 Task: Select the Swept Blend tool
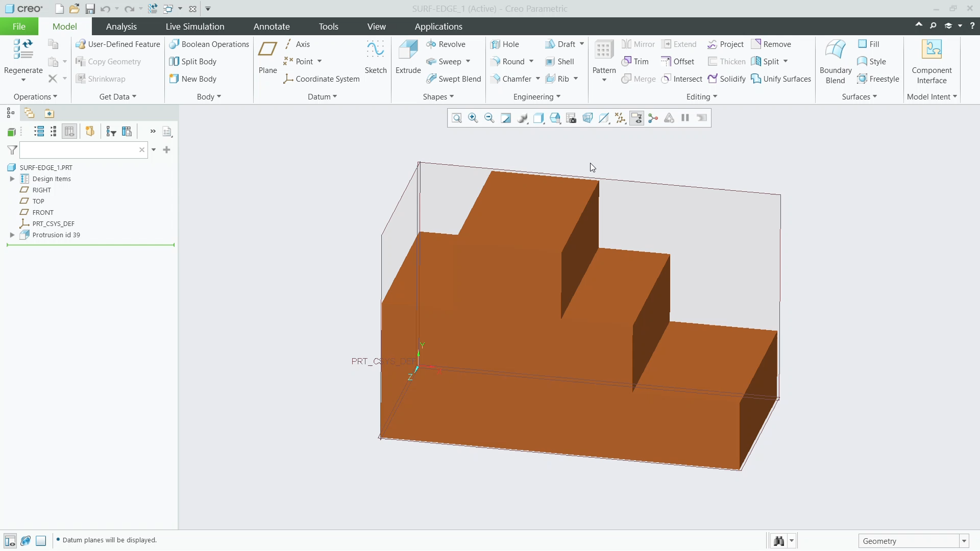point(454,79)
